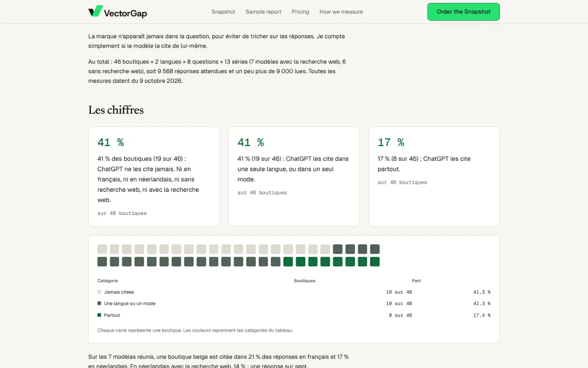Open the Sample report nav item
This screenshot has height=368, width=588.
click(x=263, y=12)
